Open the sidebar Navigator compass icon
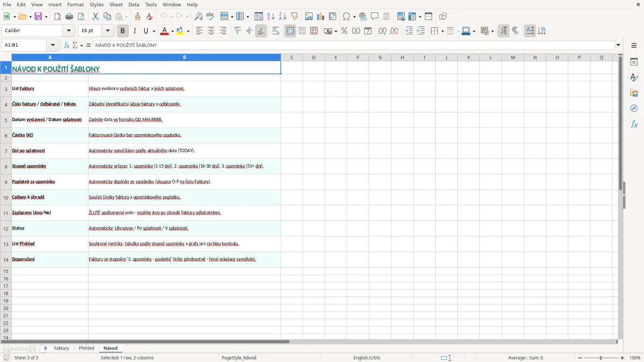Viewport: 644px width, 362px height. (x=634, y=108)
